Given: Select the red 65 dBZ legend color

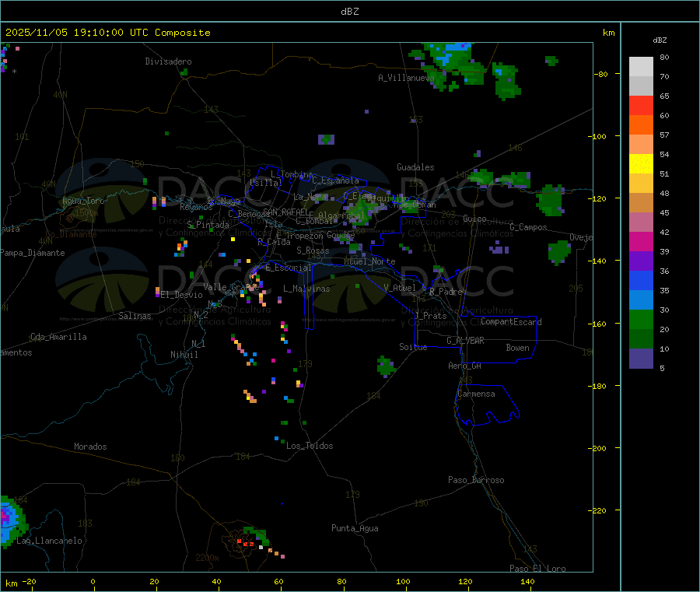Looking at the screenshot, I should (x=641, y=105).
